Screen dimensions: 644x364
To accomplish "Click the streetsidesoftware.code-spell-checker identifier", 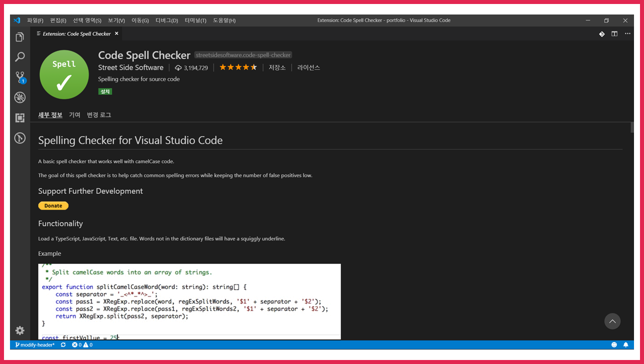I will pos(243,55).
